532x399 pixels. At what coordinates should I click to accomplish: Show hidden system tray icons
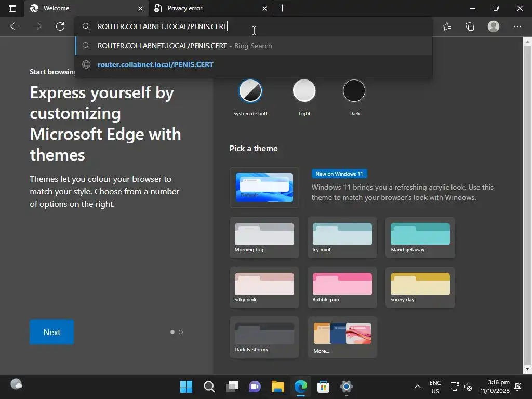coord(418,387)
